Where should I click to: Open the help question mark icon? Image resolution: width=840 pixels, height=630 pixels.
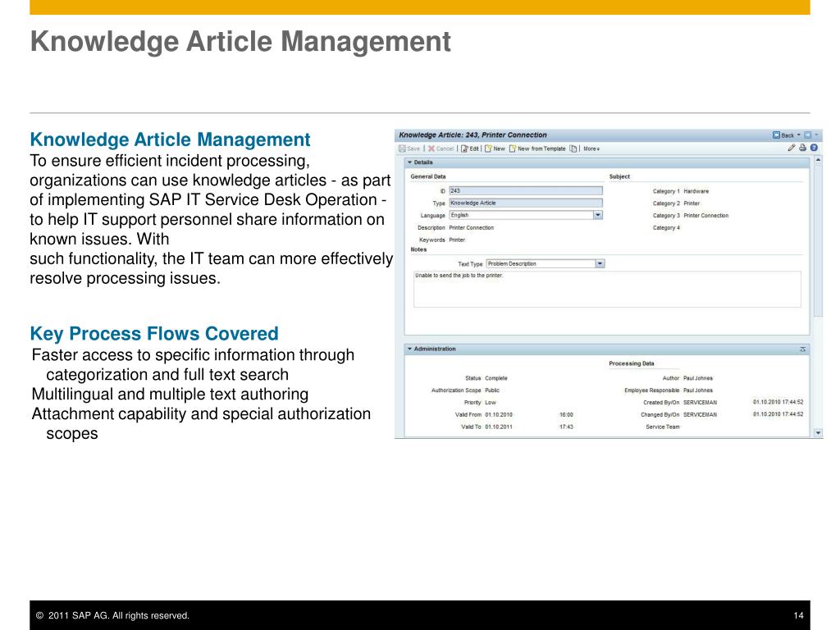(x=814, y=148)
